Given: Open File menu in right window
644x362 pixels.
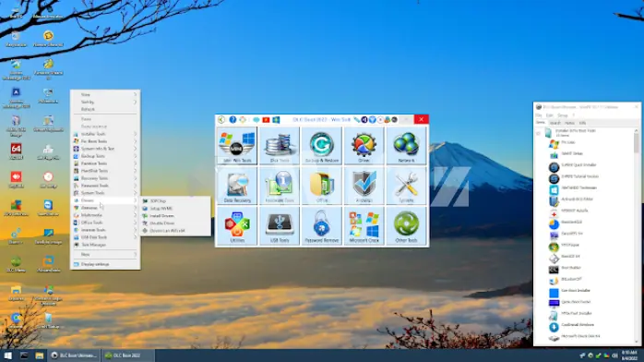Looking at the screenshot, I should pyautogui.click(x=539, y=115).
